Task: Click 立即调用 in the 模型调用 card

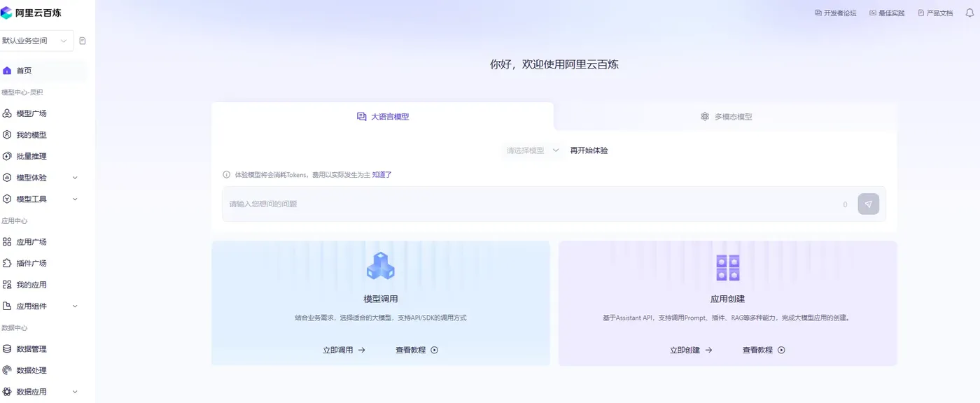Action: [x=344, y=350]
